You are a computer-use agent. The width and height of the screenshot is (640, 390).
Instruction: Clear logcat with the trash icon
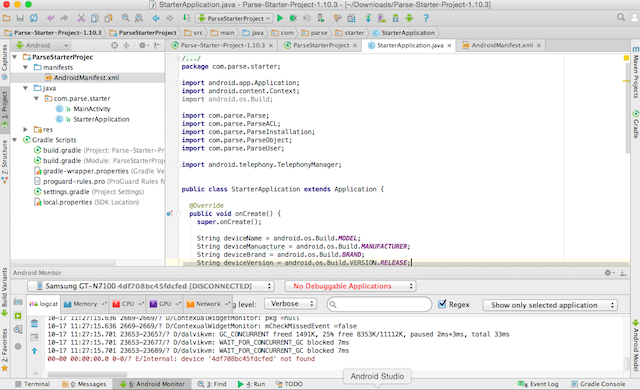click(x=34, y=324)
